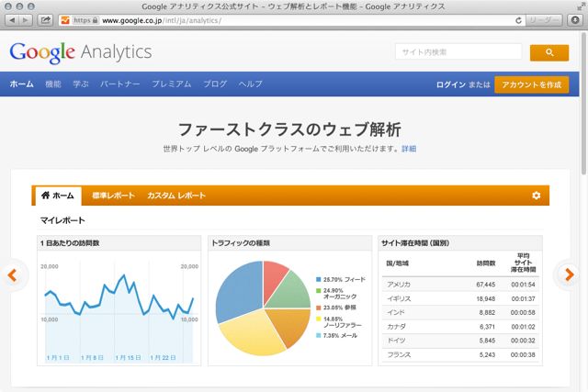Image resolution: width=588 pixels, height=392 pixels.
Task: Click in the サイト内検索 search field
Action: [x=458, y=51]
